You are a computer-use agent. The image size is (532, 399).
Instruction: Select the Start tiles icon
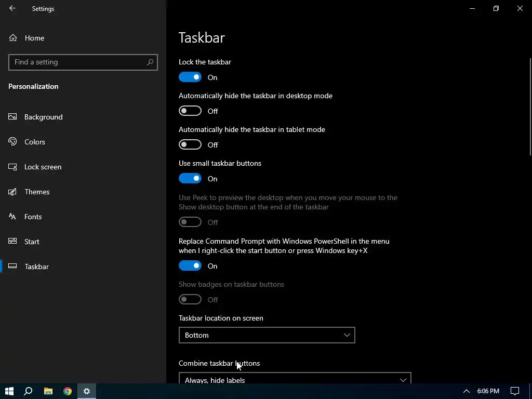pyautogui.click(x=12, y=241)
